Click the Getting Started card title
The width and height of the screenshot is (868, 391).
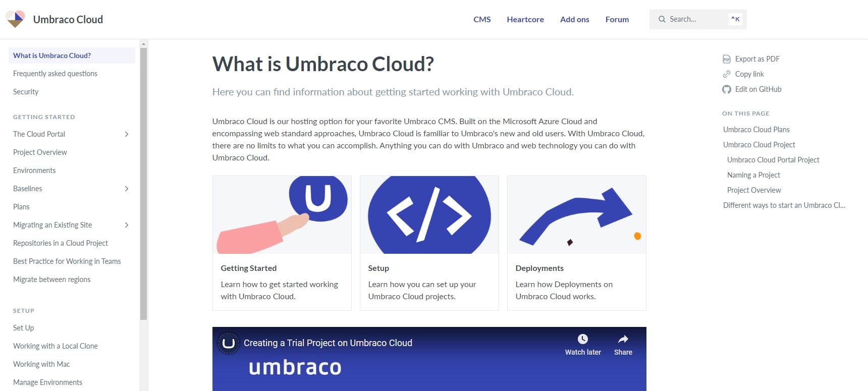tap(249, 268)
